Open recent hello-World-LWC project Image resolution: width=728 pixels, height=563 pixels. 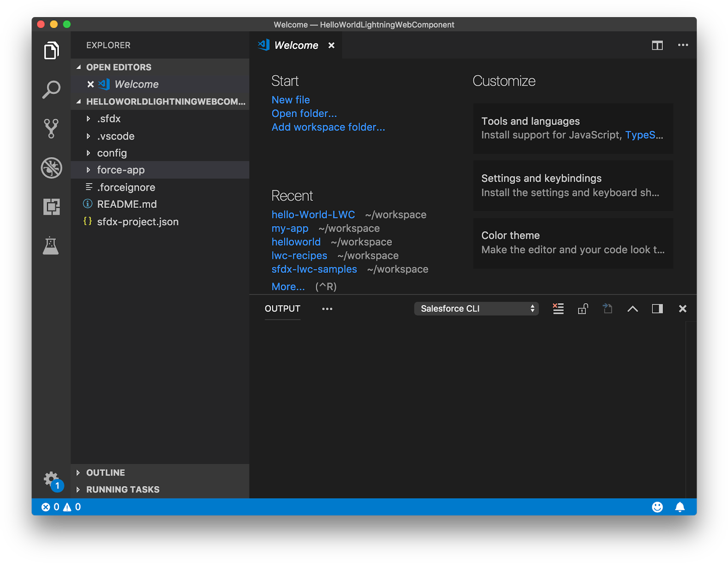313,215
